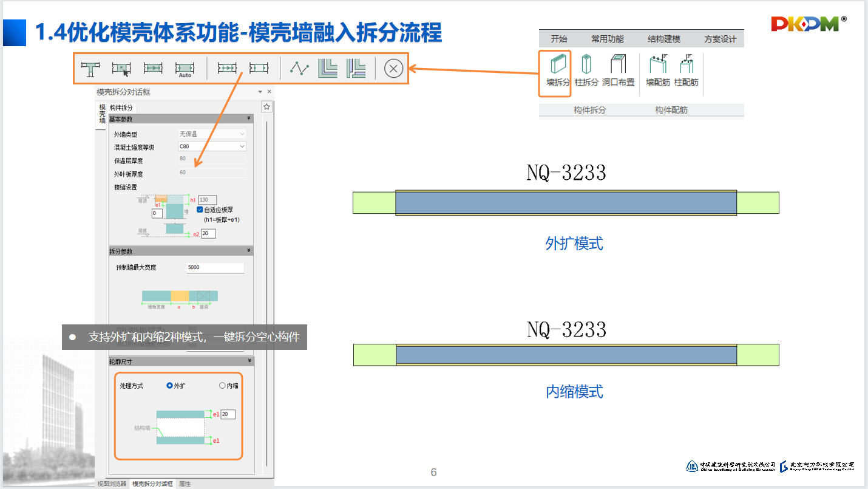Click the blue wall panel in 内缩模式 diagram
The image size is (868, 489).
pos(566,355)
